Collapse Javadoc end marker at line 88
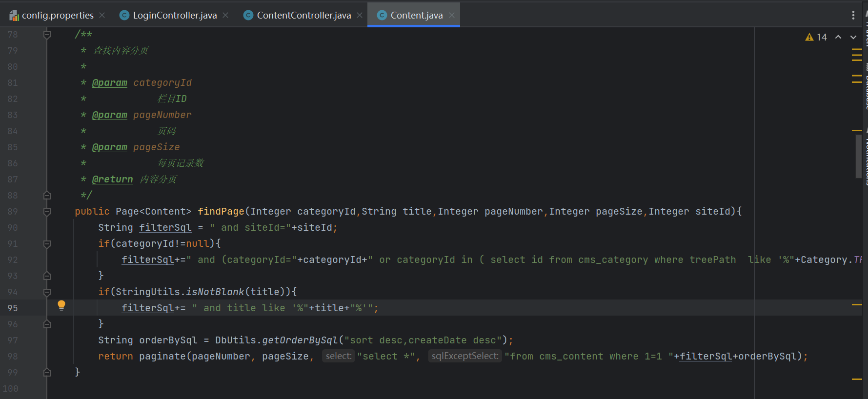This screenshot has width=868, height=399. coord(47,196)
